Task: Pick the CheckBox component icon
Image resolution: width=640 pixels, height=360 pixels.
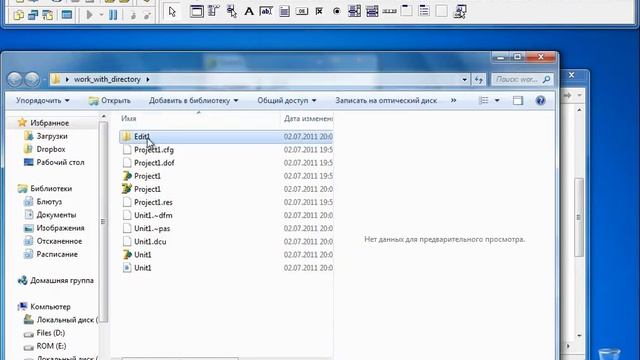Action: [x=319, y=11]
